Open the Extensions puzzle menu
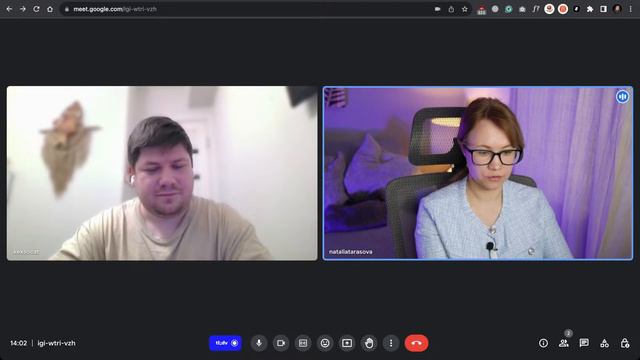 point(590,9)
